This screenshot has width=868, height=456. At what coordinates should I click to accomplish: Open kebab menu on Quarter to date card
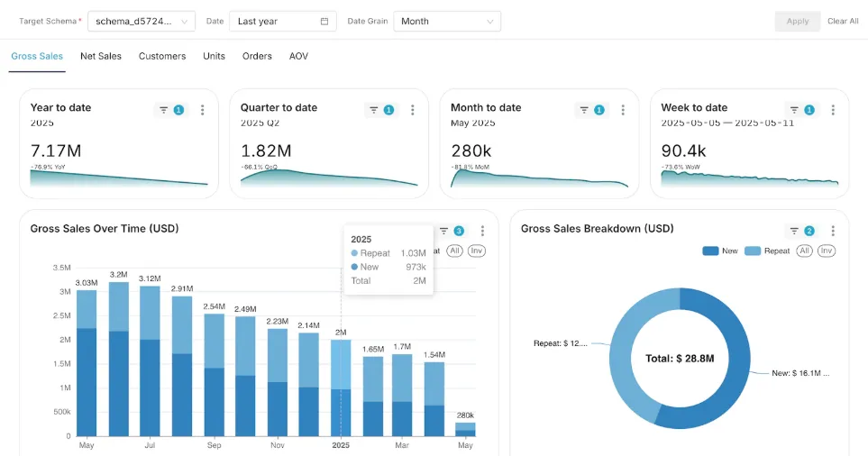[x=413, y=110]
